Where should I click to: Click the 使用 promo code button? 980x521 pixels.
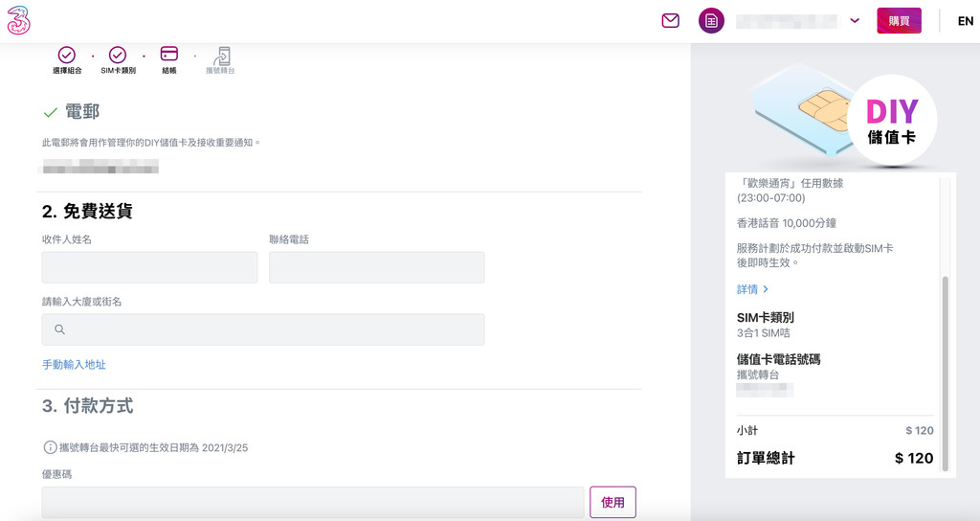pos(612,502)
